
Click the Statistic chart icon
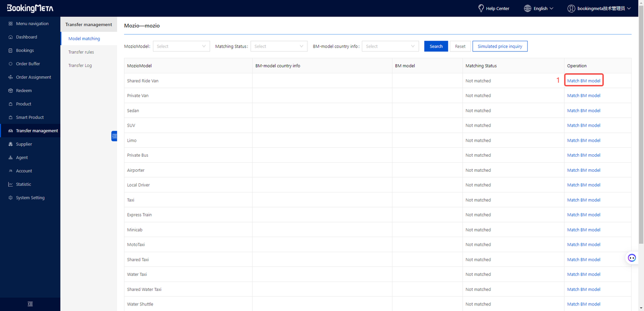11,184
